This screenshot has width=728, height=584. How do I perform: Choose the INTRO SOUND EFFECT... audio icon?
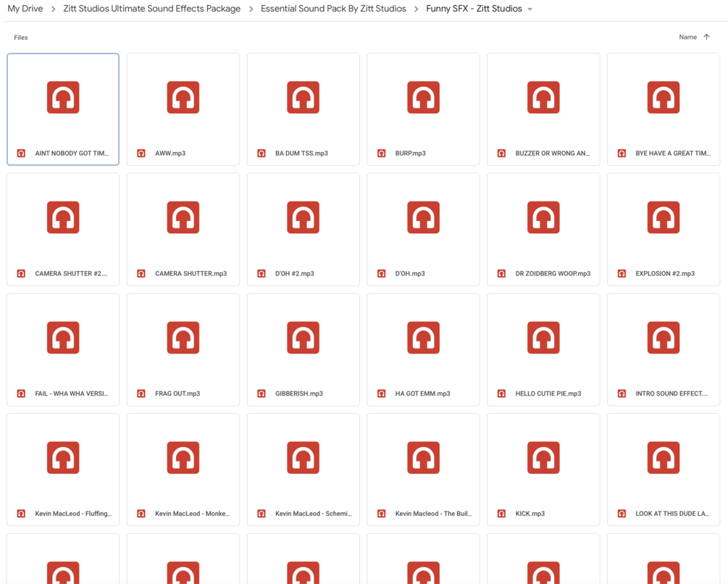click(x=664, y=338)
